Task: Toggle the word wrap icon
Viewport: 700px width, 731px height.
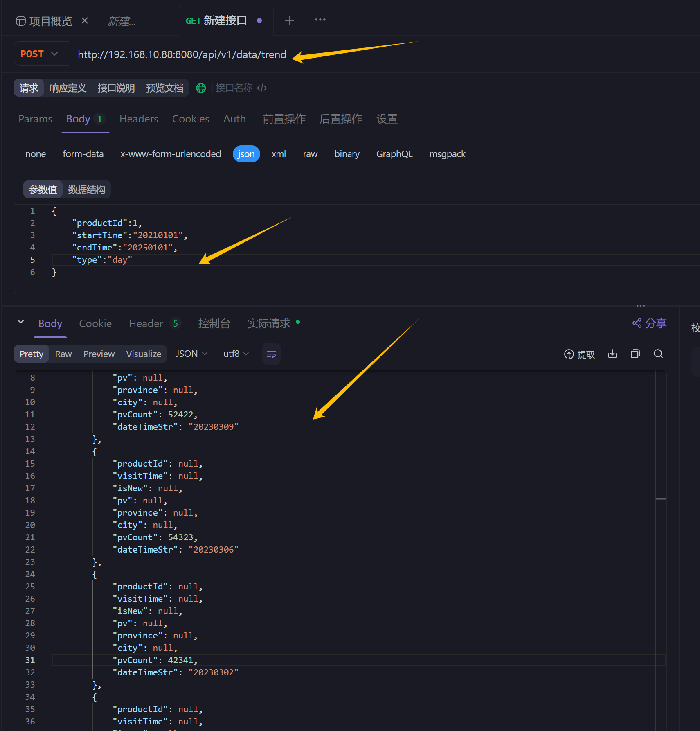Action: 271,354
